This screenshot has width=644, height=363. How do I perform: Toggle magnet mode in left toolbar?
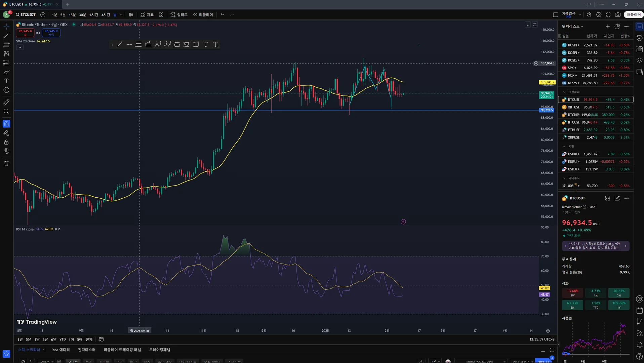[x=6, y=124]
